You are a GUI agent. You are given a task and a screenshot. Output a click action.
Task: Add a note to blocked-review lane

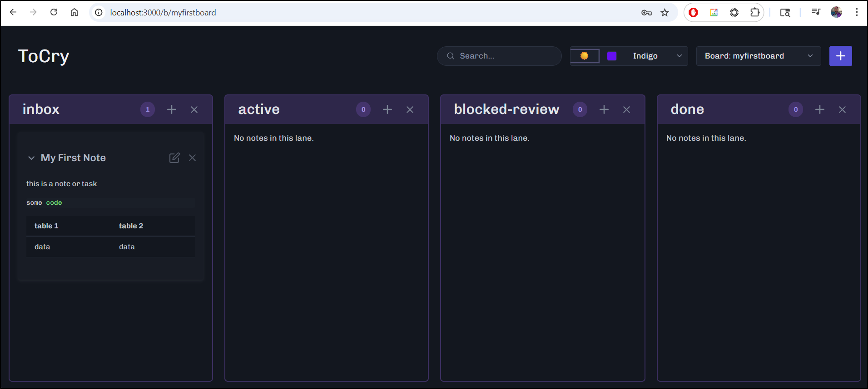click(604, 109)
